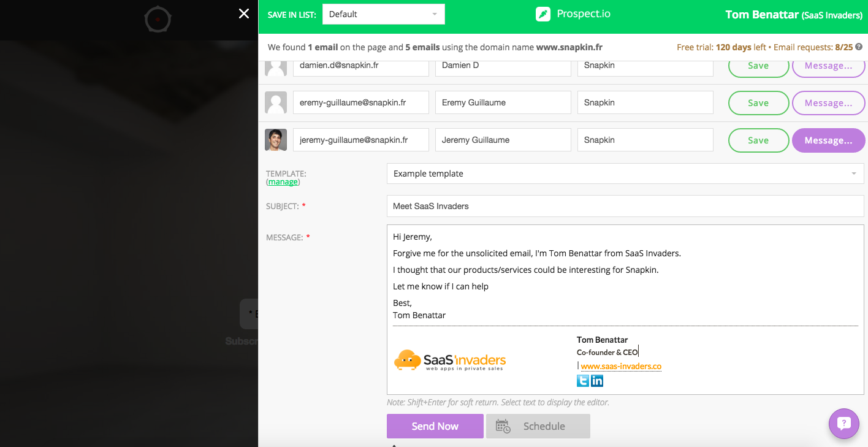The image size is (868, 447).
Task: Save the eremy-guillaume@snapkin.fr contact
Action: pyautogui.click(x=758, y=103)
